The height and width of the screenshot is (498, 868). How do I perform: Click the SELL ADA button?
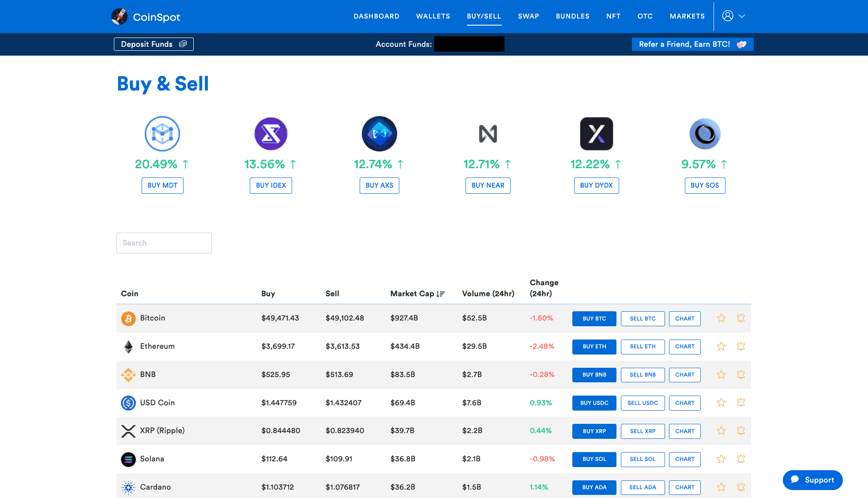[643, 487]
